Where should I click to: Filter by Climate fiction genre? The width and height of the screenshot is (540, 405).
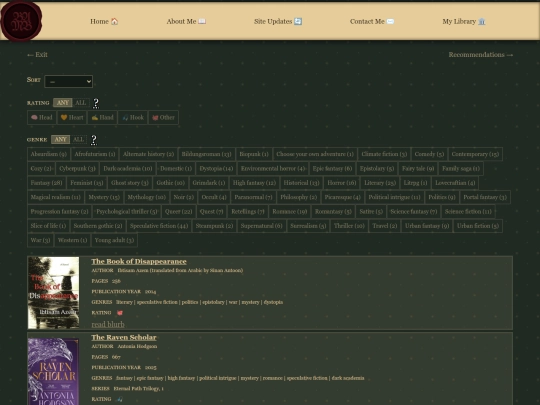(x=384, y=154)
